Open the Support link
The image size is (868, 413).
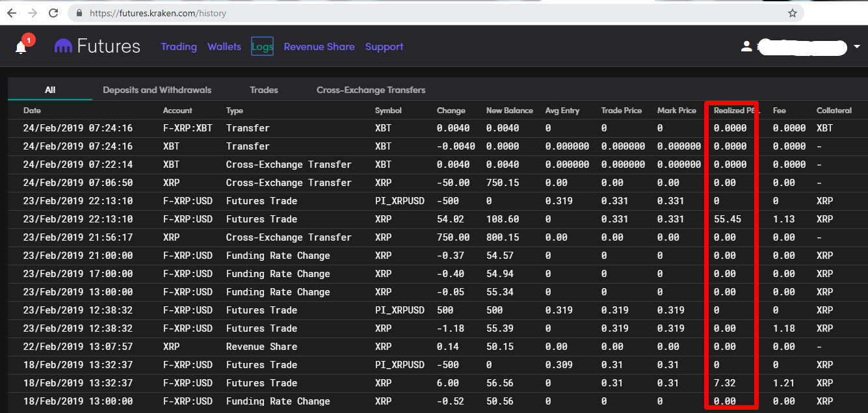point(384,47)
